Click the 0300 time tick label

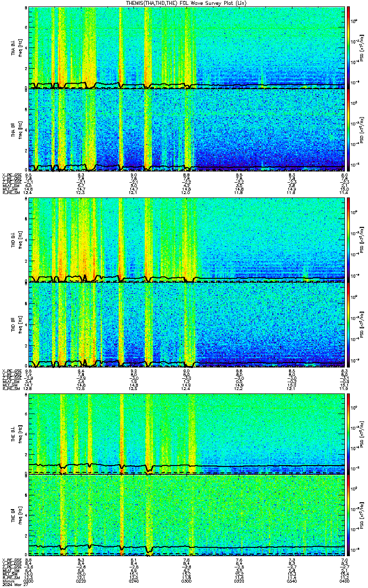click(186, 582)
